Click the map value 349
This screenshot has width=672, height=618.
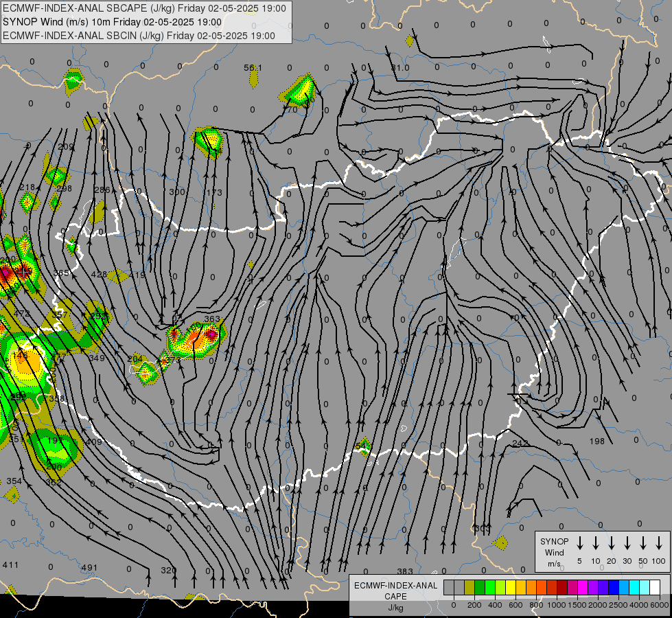(x=97, y=358)
